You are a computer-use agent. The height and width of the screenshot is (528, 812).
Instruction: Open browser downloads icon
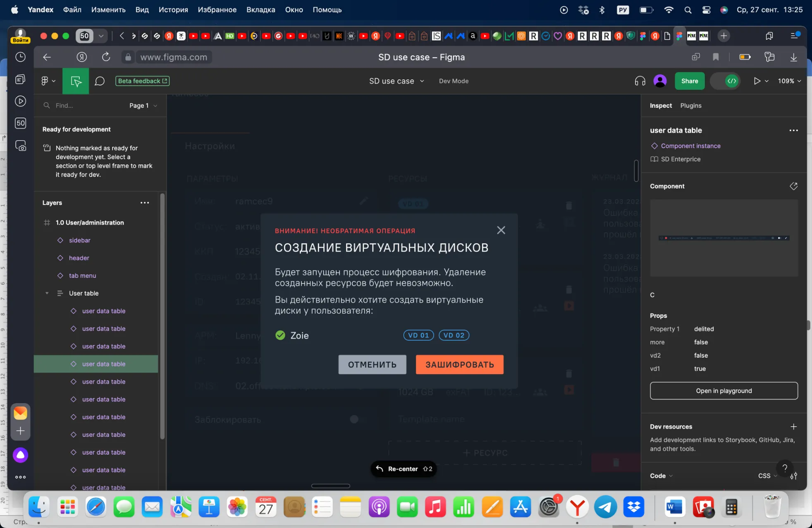click(x=793, y=57)
